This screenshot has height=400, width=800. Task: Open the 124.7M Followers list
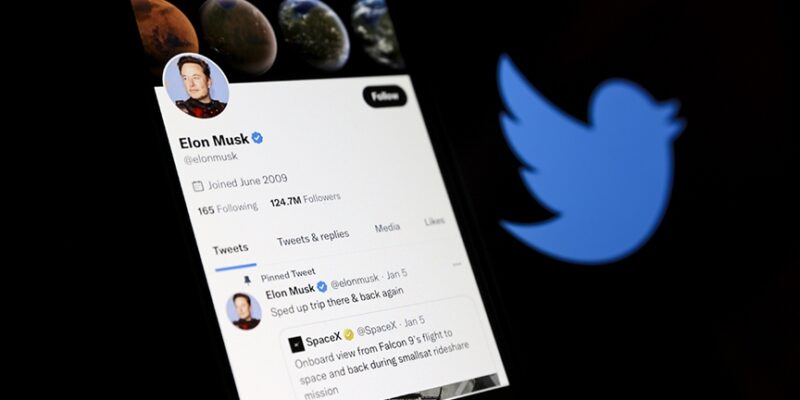305,199
